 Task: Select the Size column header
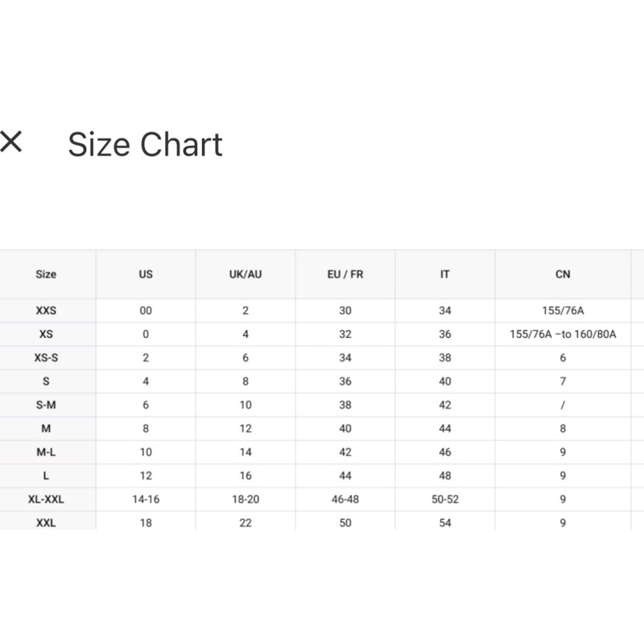[46, 275]
